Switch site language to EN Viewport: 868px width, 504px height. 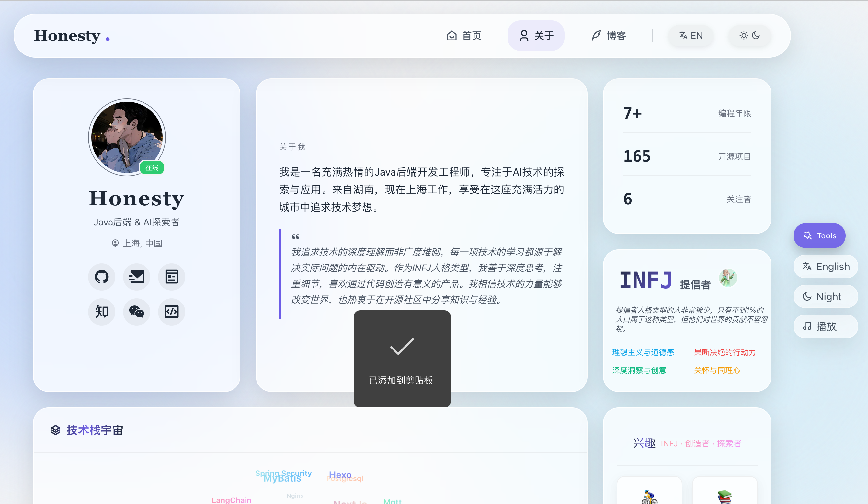coord(691,36)
